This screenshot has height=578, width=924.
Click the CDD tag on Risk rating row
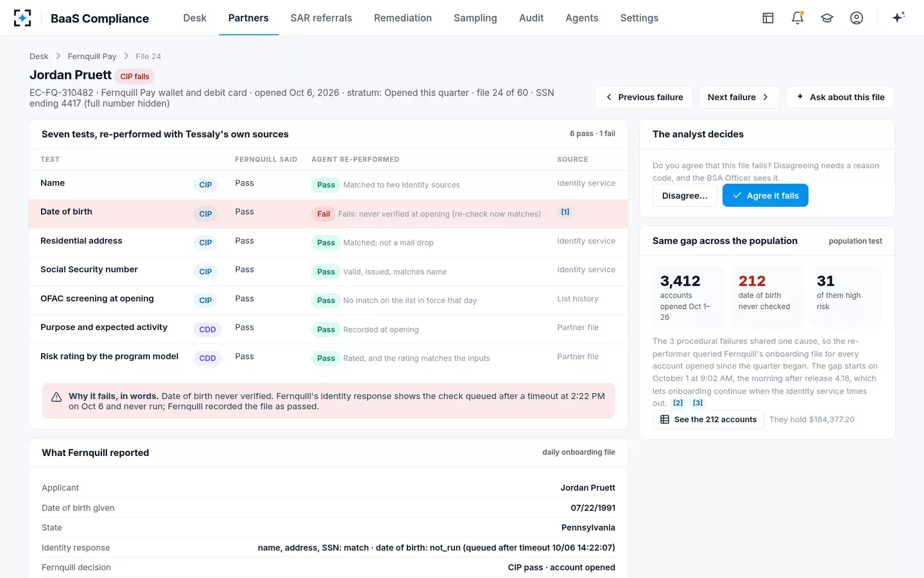click(207, 358)
